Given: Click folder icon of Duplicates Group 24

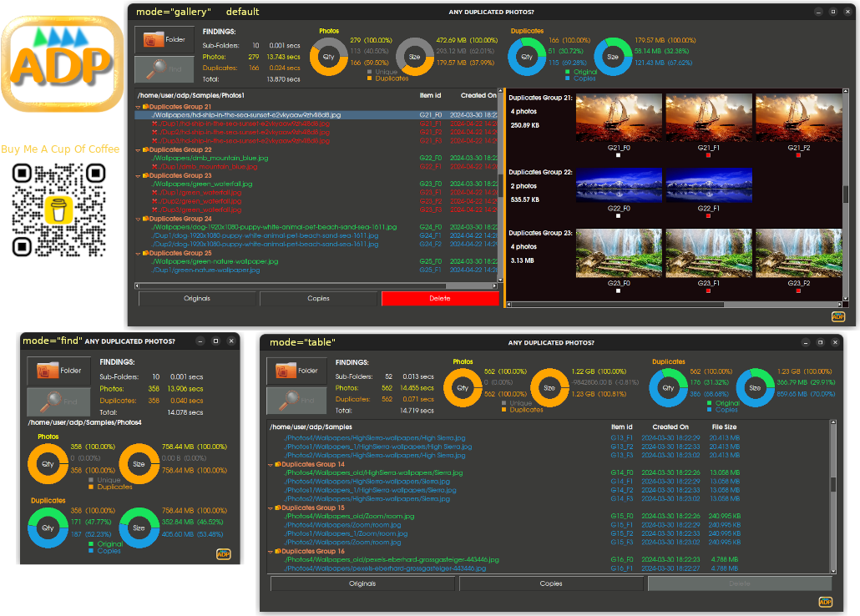Looking at the screenshot, I should tap(146, 219).
